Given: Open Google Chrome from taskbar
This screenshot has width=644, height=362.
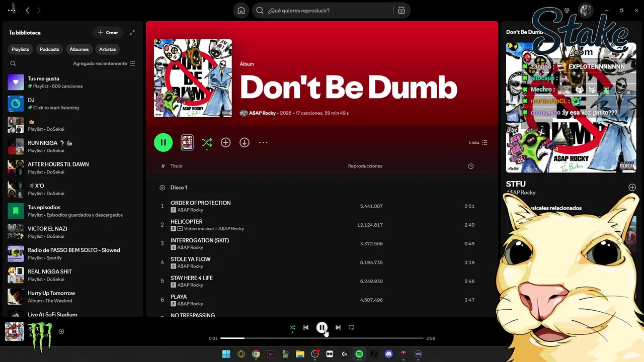Looking at the screenshot, I should 256,354.
